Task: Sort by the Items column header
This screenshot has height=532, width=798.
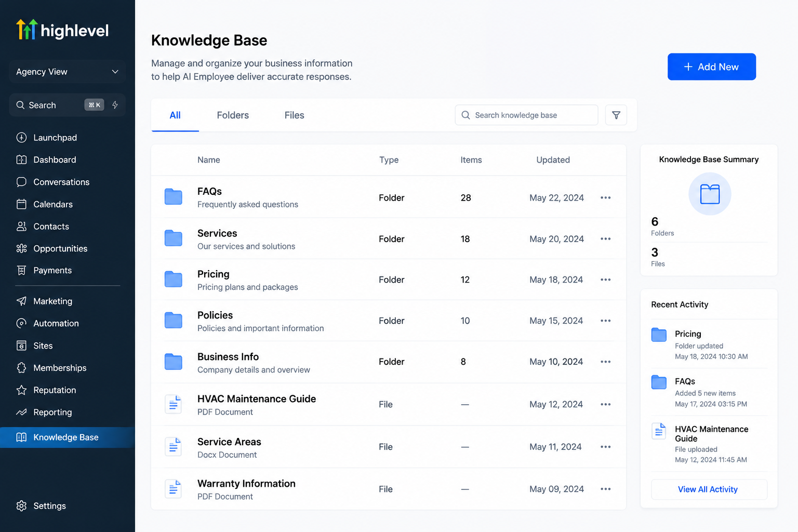Action: (x=471, y=160)
